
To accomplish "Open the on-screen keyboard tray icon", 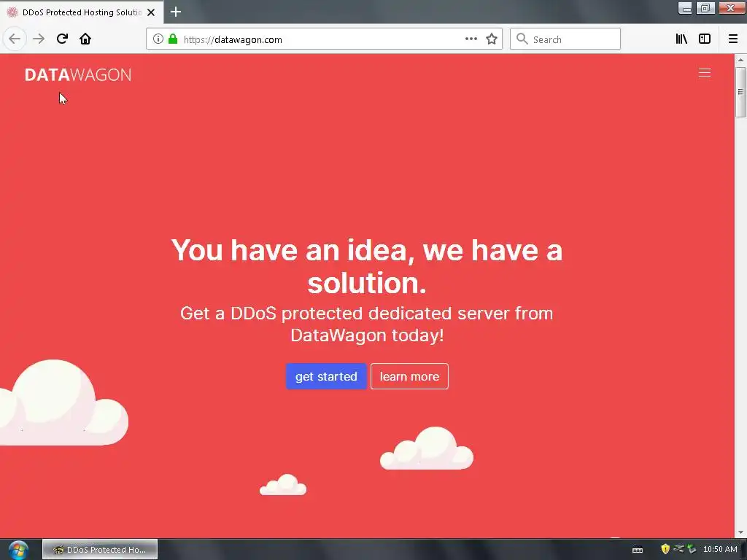I will [x=638, y=550].
